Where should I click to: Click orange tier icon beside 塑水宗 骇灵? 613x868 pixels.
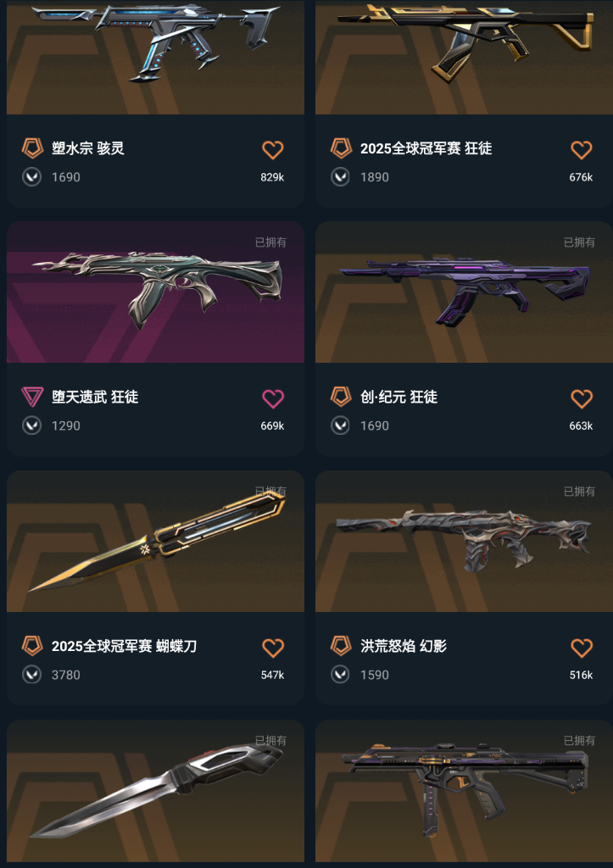pos(32,148)
